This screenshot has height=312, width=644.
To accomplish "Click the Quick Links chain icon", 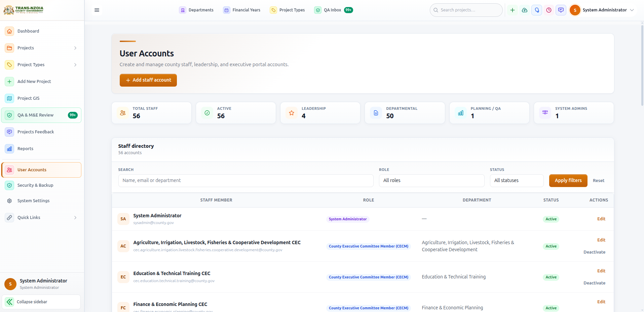I will coord(9,218).
